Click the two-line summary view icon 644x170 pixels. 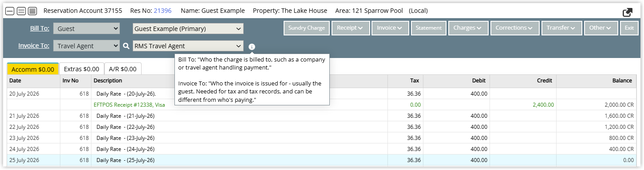click(21, 11)
